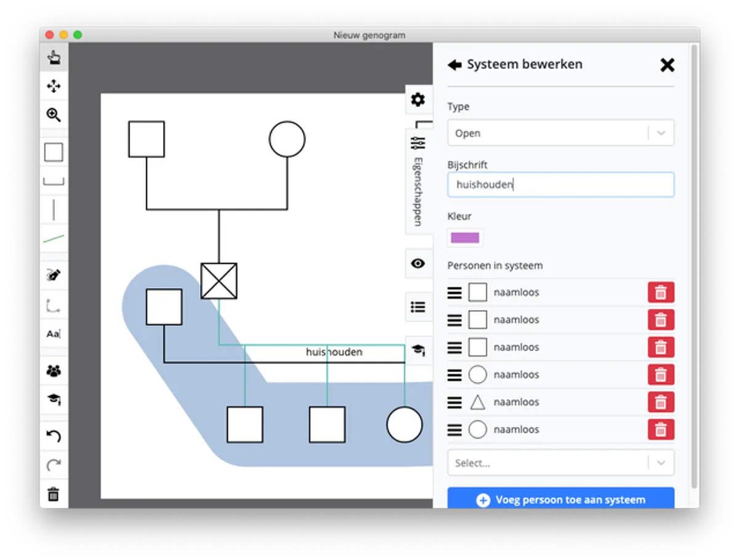This screenshot has width=739, height=560.
Task: Open the Select... person dropdown
Action: coord(560,463)
